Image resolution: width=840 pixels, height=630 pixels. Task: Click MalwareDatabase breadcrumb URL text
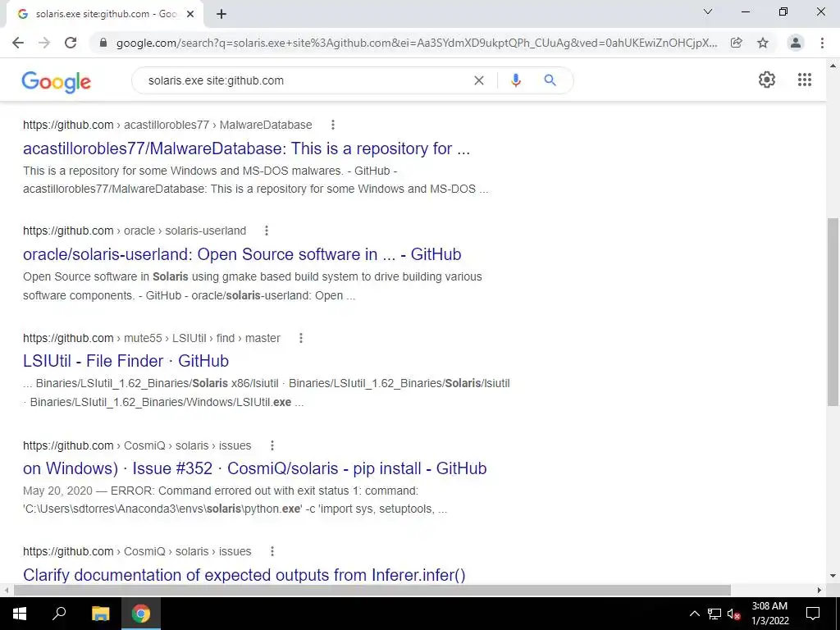coord(167,125)
